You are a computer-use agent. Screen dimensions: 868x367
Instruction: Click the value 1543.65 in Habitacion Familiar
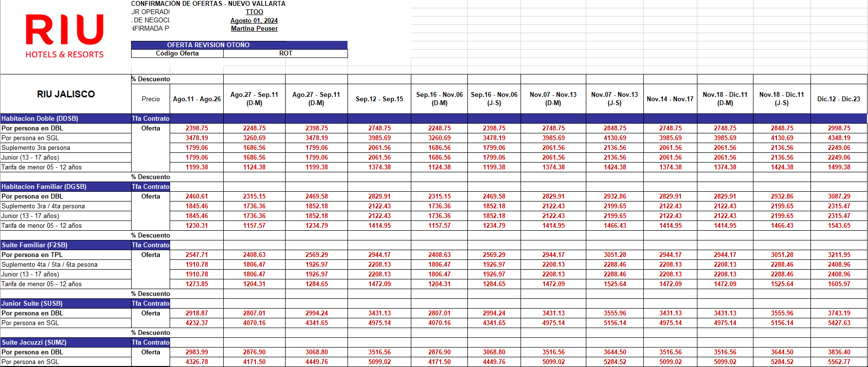839,225
